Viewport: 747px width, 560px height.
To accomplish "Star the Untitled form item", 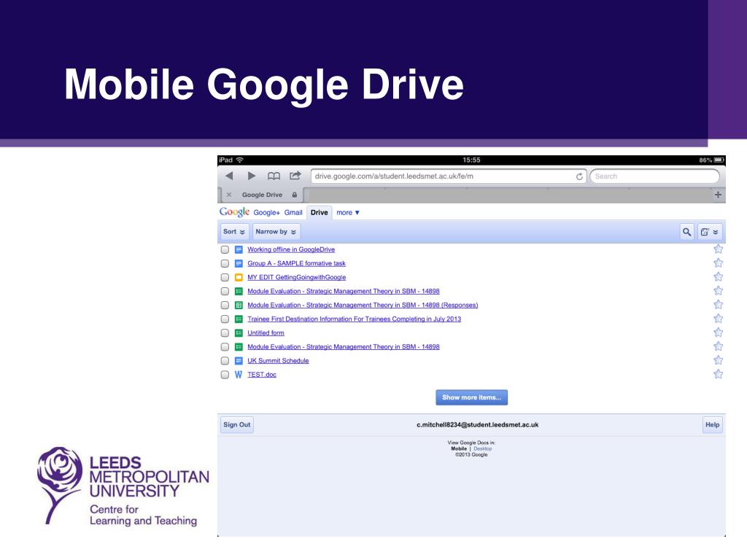I will tap(718, 332).
